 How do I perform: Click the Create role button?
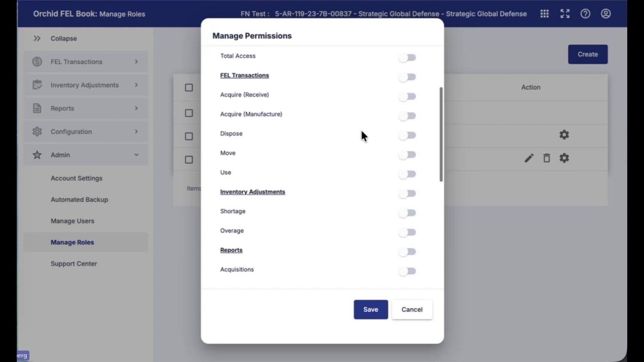(x=588, y=54)
